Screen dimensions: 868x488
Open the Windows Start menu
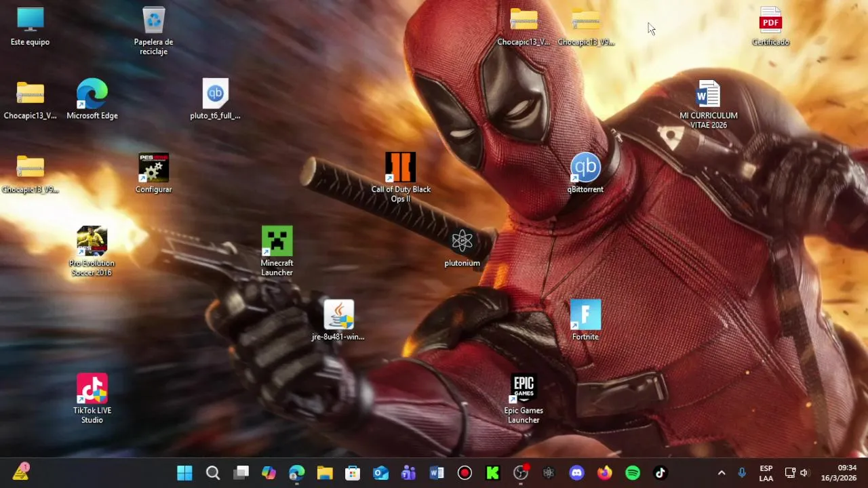(x=184, y=473)
